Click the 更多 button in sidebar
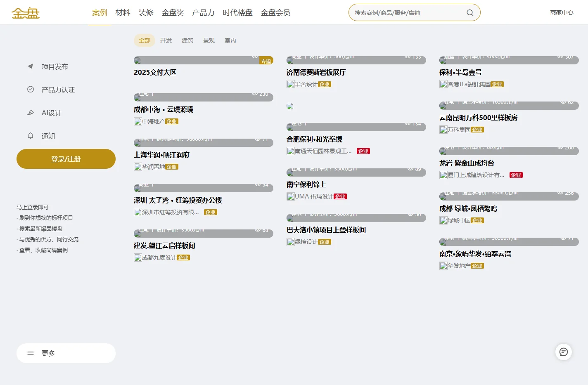 tap(66, 353)
